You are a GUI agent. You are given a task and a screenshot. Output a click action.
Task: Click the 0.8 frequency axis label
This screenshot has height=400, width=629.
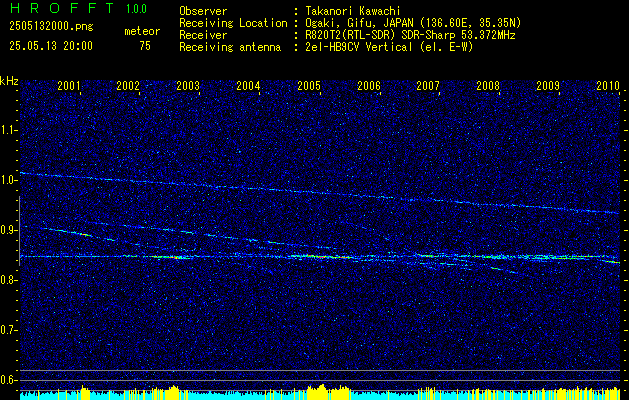8,280
